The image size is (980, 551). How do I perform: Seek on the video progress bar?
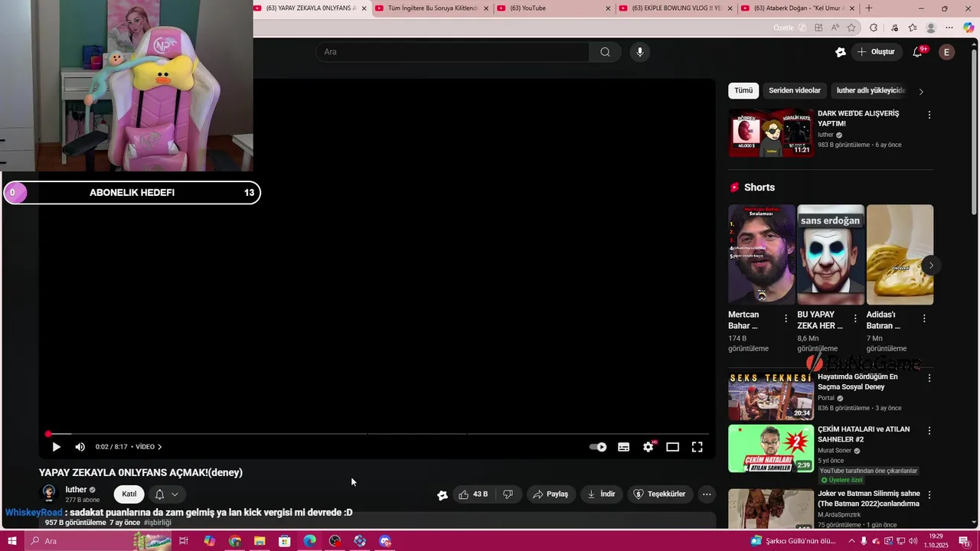click(378, 434)
